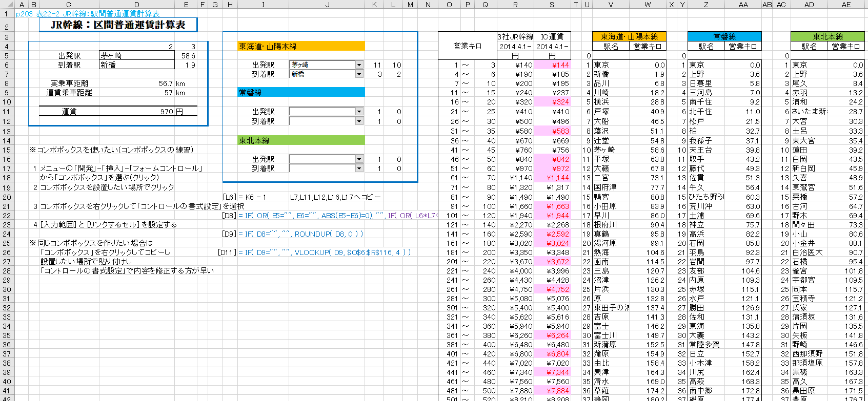Select linked cell value 11 next to 茅ヶ崎 combo
868x401 pixels.
(x=375, y=65)
